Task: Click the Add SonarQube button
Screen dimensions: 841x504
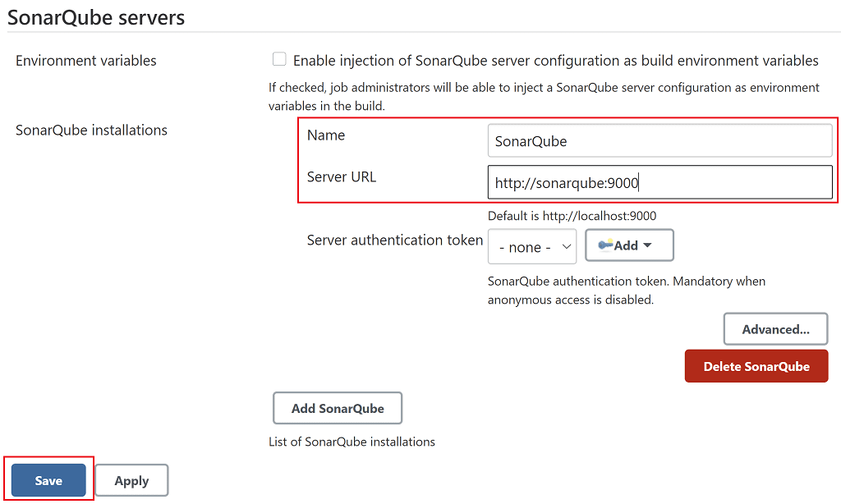Action: coord(338,408)
